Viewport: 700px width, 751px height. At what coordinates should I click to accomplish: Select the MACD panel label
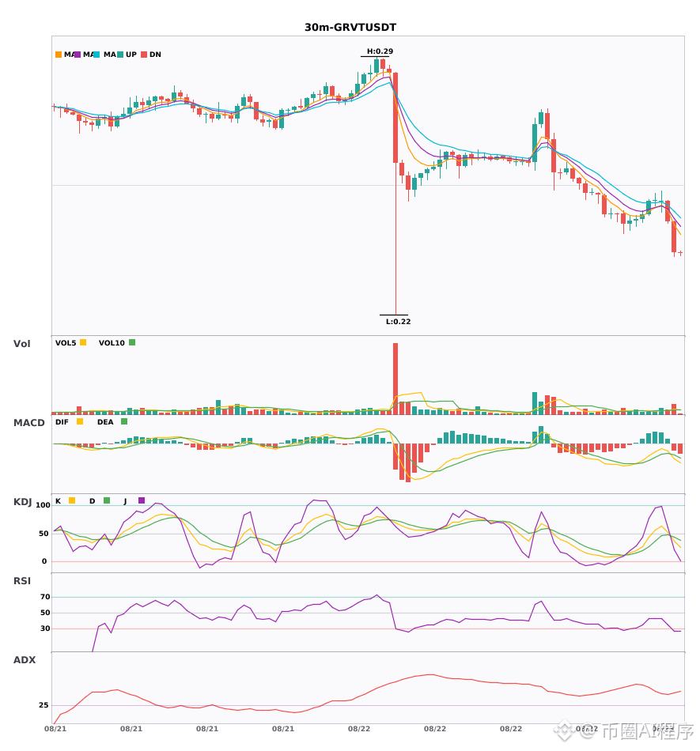(x=28, y=423)
